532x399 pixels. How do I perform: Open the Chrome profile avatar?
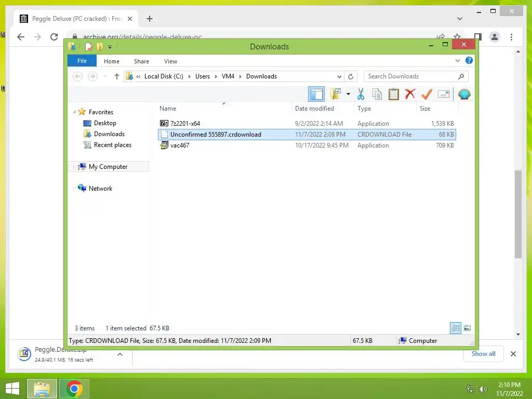495,37
